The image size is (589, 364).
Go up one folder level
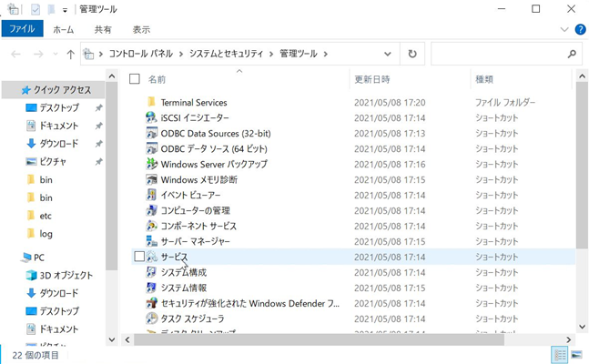[70, 54]
